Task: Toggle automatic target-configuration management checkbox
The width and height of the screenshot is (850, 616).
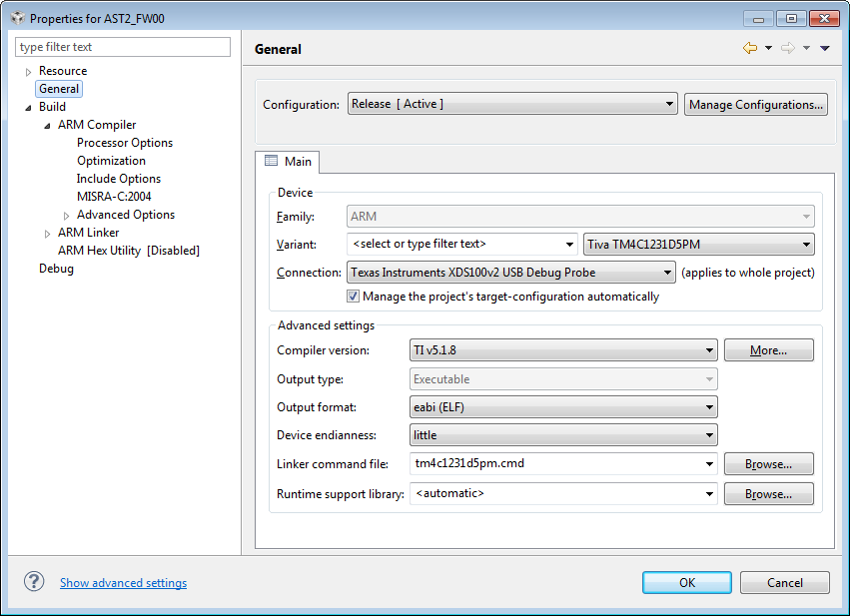Action: (x=353, y=297)
